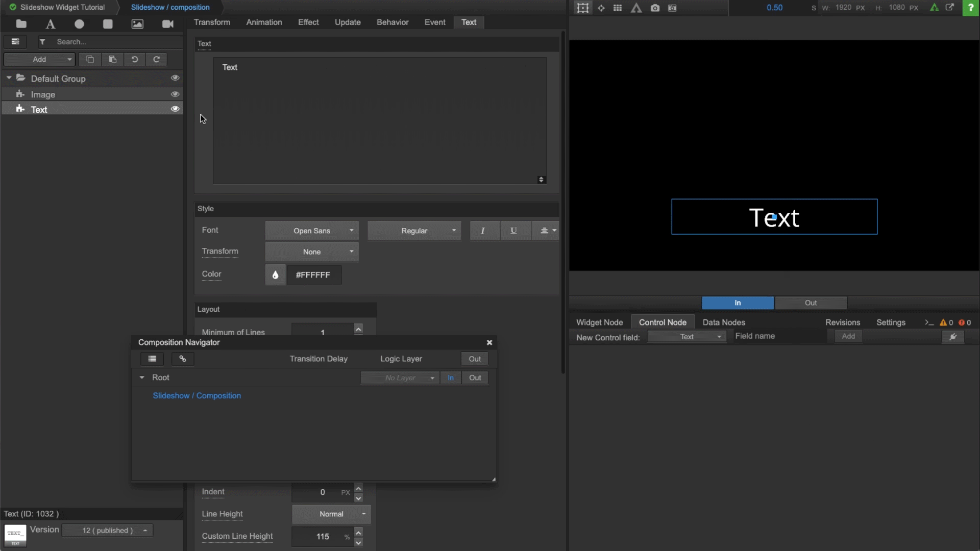Add a Video node using camera toolbar icon
Screen dimensions: 980x551
point(167,24)
